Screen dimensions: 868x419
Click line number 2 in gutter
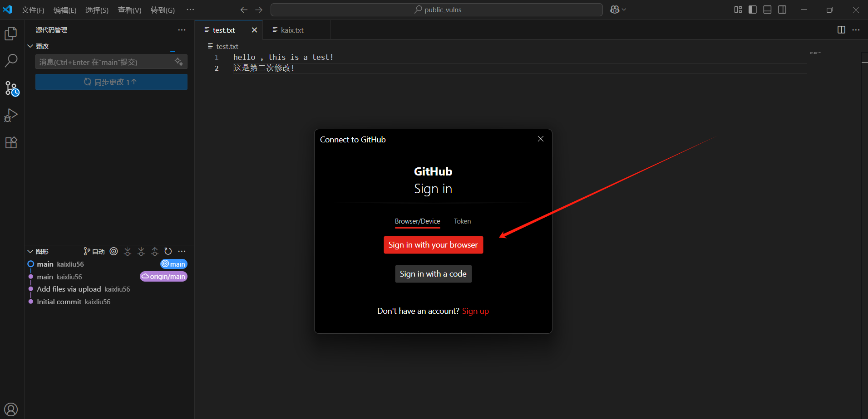(217, 68)
